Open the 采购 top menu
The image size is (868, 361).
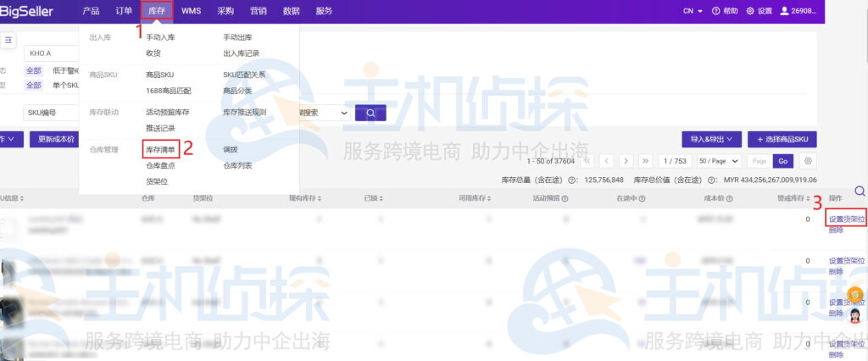tap(225, 11)
